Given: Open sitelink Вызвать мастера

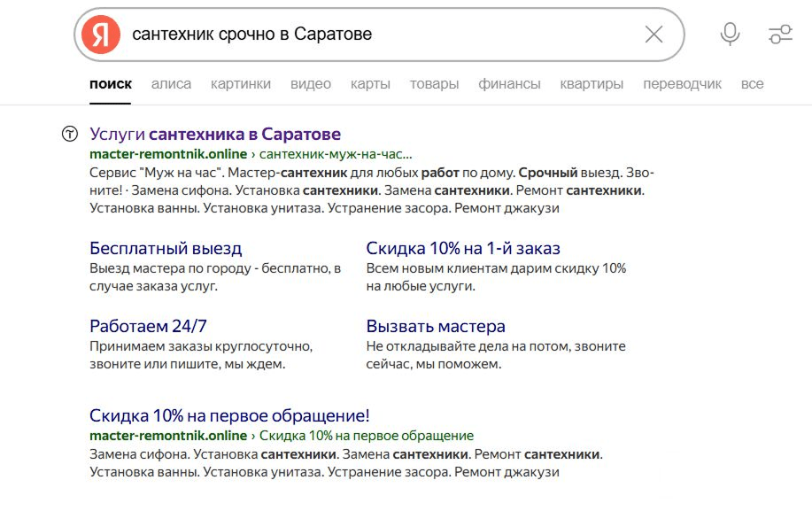Looking at the screenshot, I should pos(436,326).
